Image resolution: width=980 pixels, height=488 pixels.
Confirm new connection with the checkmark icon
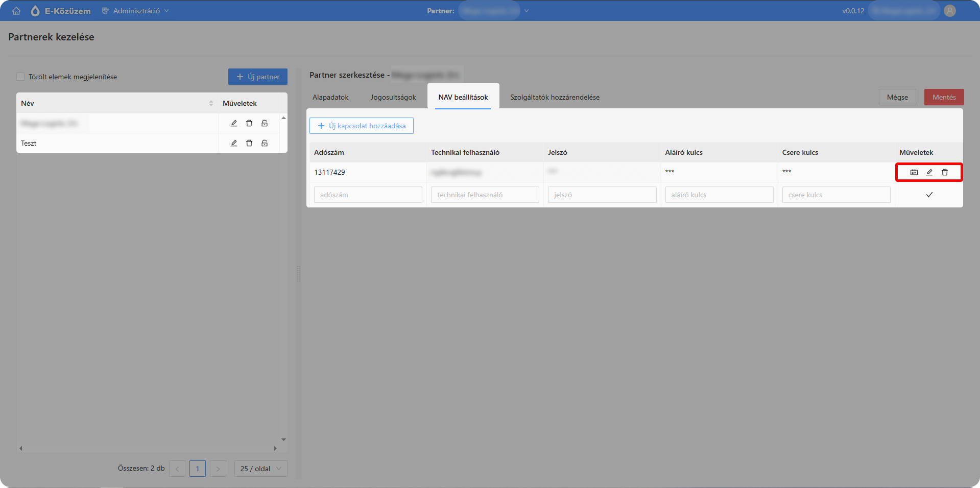tap(929, 195)
